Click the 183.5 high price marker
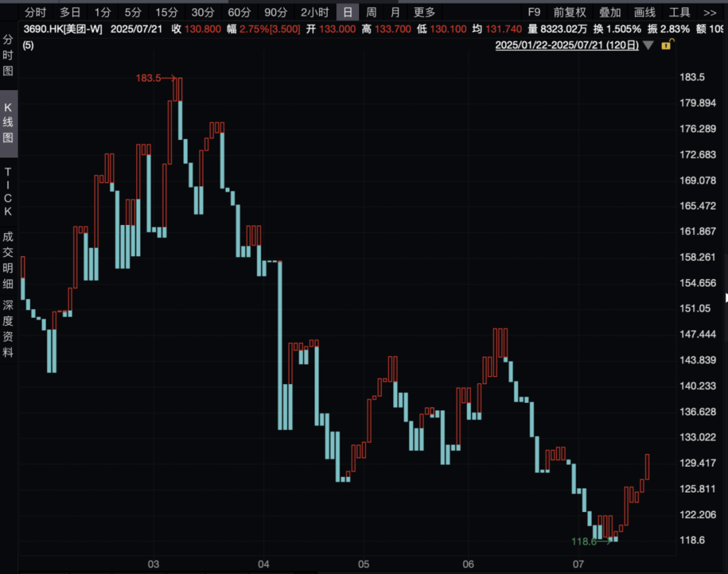The height and width of the screenshot is (574, 728). 149,78
